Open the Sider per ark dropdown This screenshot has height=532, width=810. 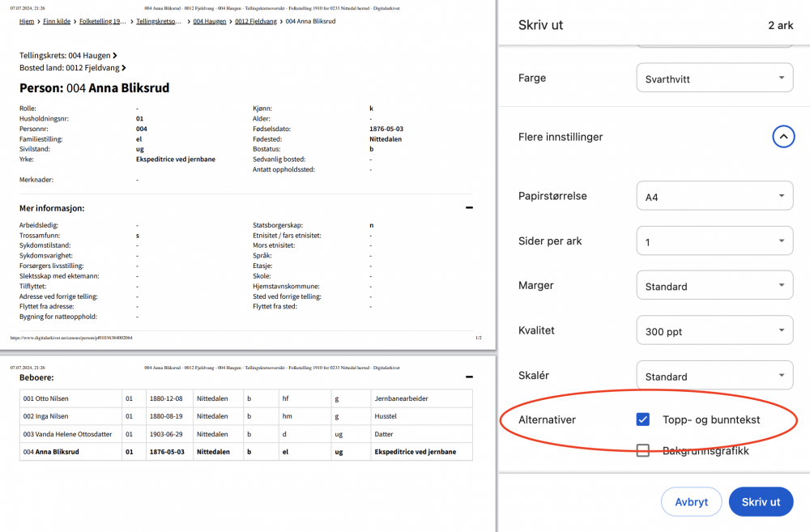click(714, 241)
